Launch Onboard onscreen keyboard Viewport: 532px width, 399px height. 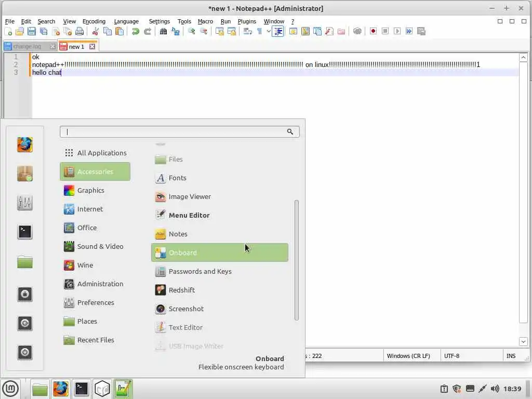tap(220, 252)
